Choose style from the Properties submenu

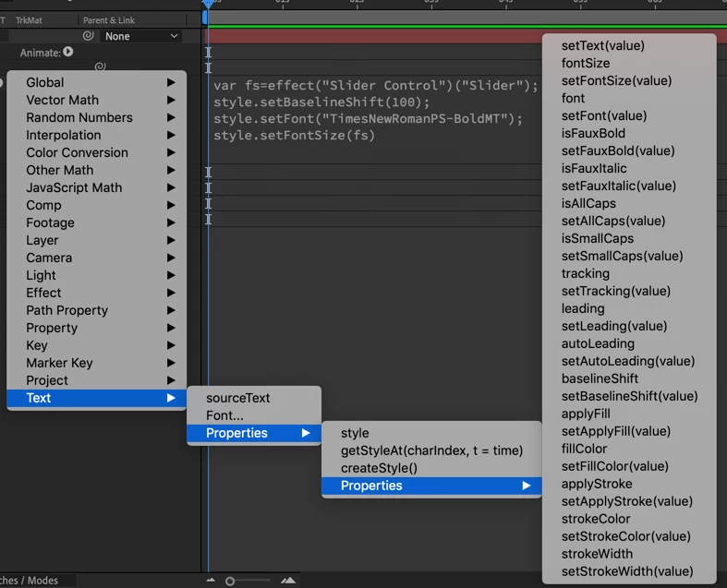[431, 433]
